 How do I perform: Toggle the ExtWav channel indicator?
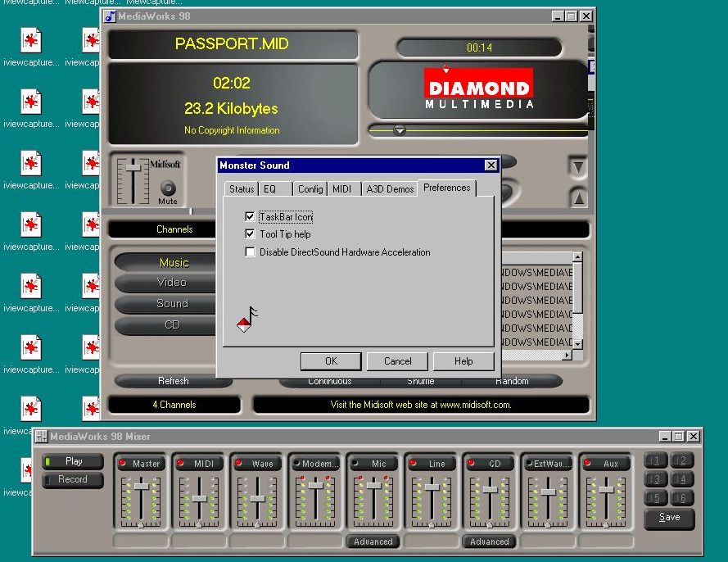click(529, 463)
